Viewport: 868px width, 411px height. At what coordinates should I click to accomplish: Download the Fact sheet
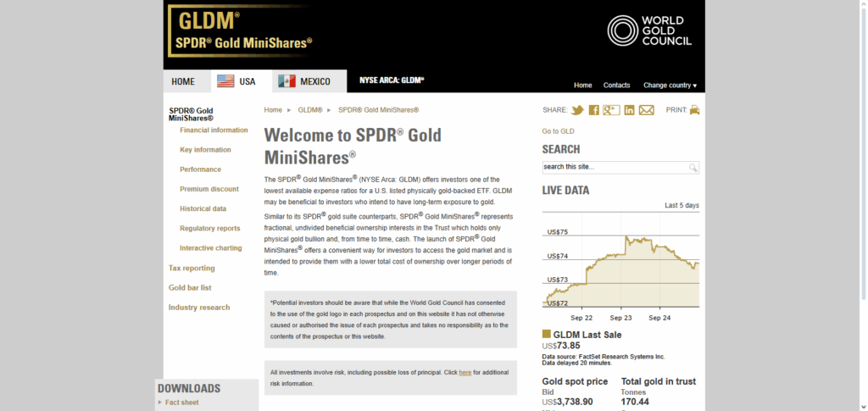(x=182, y=403)
